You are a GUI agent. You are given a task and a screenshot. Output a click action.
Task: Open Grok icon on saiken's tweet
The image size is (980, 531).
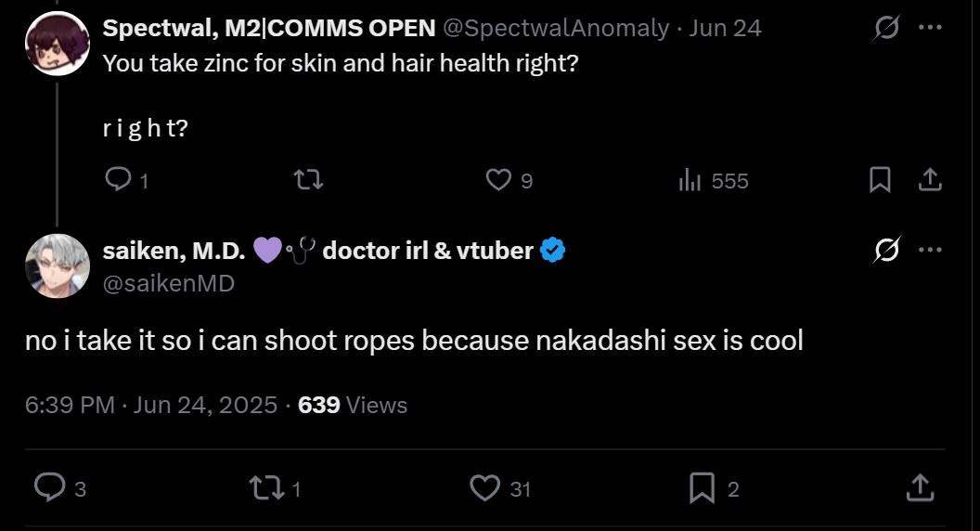pyautogui.click(x=886, y=251)
